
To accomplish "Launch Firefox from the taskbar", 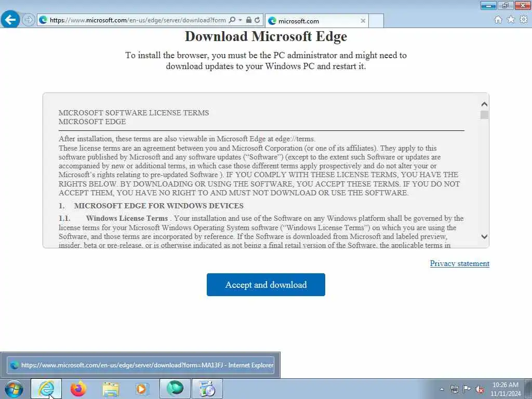I will coord(78,389).
